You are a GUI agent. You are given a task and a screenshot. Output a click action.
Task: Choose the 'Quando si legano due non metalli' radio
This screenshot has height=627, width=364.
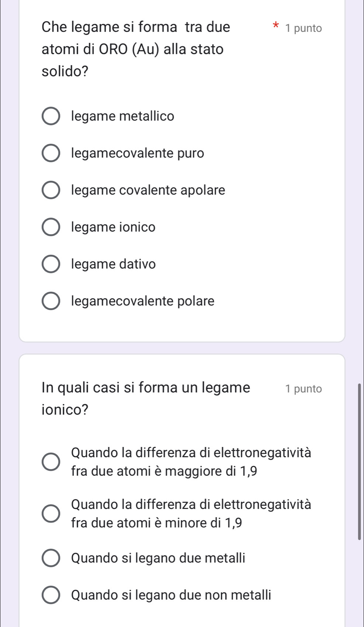[x=51, y=595]
